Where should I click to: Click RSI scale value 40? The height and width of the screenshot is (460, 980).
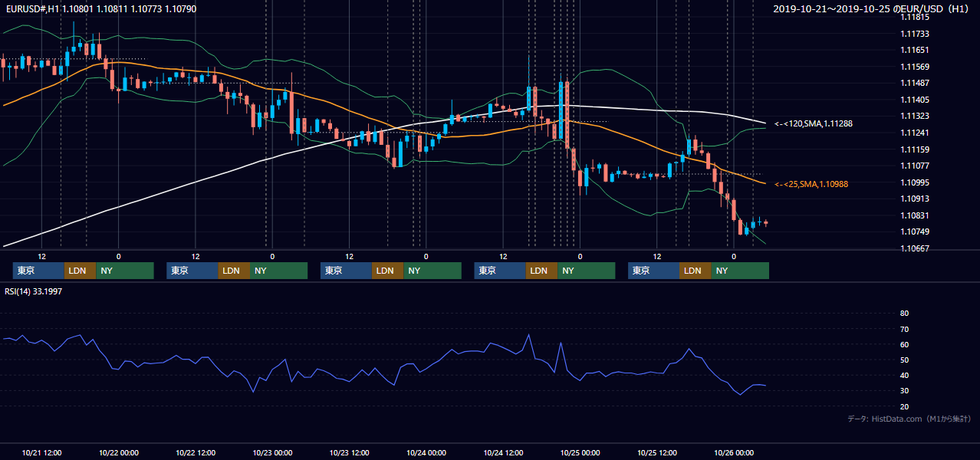(904, 376)
